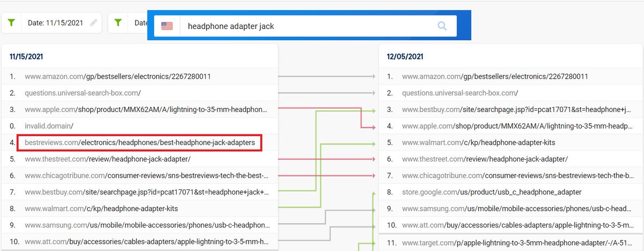Open thestreet.com review link in 11/15/2021 list
Viewport: 644px width, 251px height.
(x=107, y=159)
